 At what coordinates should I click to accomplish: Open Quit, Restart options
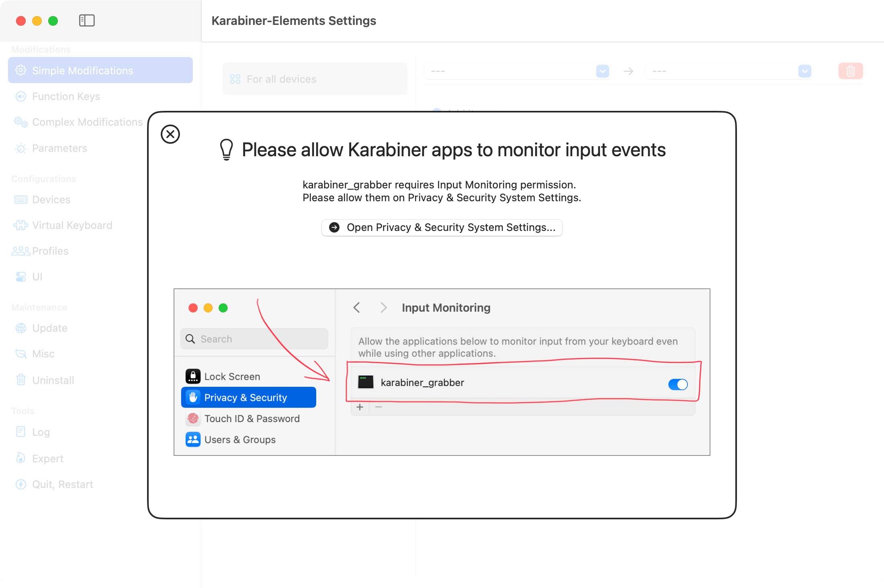pos(63,484)
